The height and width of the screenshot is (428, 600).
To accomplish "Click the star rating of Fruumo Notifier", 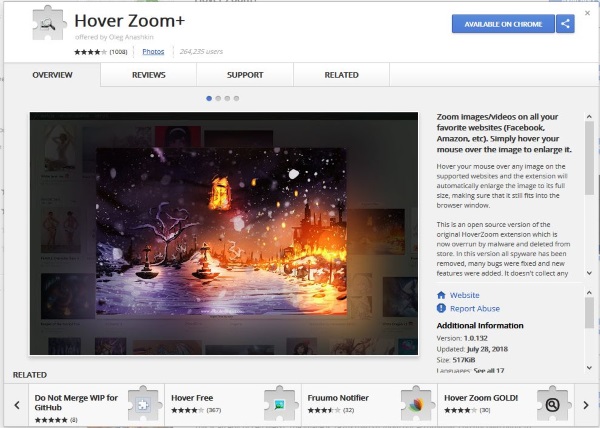I will (324, 410).
